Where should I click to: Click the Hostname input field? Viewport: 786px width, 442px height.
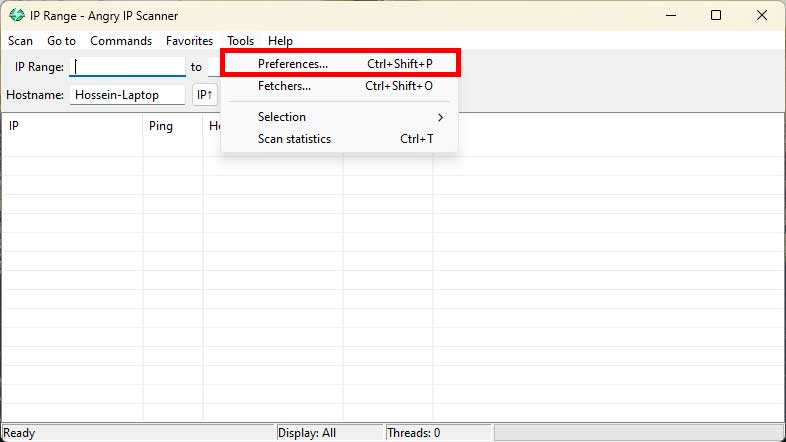pyautogui.click(x=128, y=95)
